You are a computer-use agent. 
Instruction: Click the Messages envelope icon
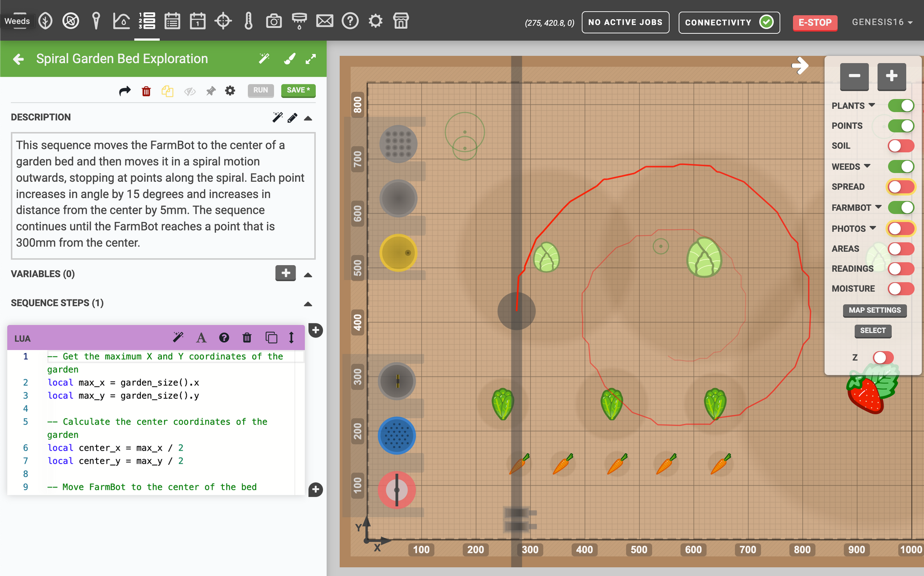pos(324,21)
